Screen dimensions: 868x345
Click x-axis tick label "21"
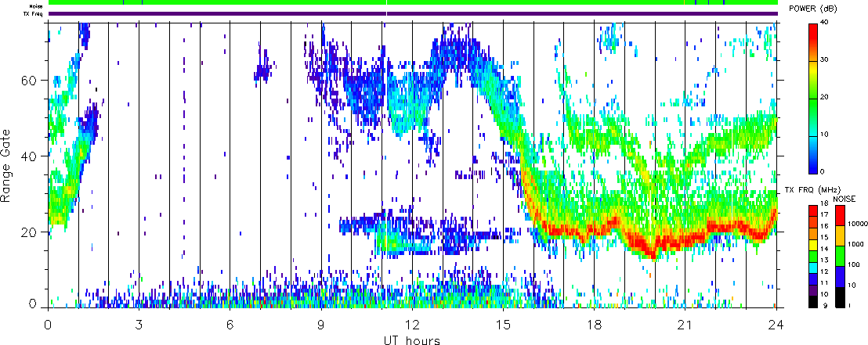[685, 325]
